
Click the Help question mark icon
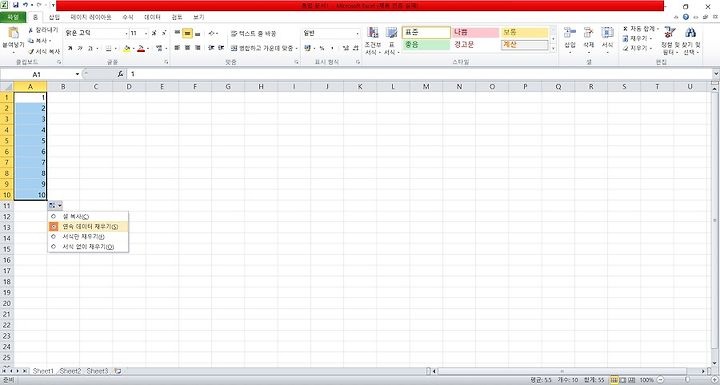point(686,17)
